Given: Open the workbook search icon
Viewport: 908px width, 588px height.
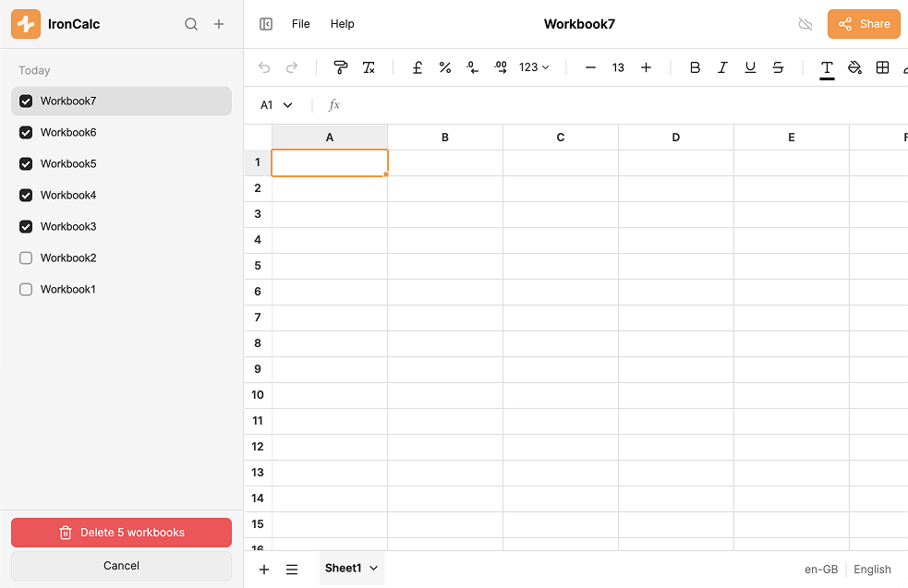Looking at the screenshot, I should [191, 24].
